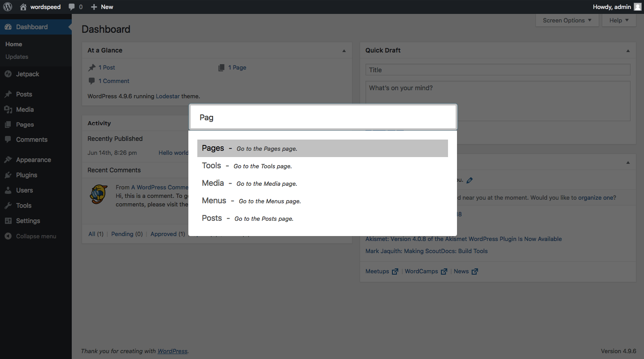Open the 1 Comment link
This screenshot has width=644, height=359.
click(114, 81)
